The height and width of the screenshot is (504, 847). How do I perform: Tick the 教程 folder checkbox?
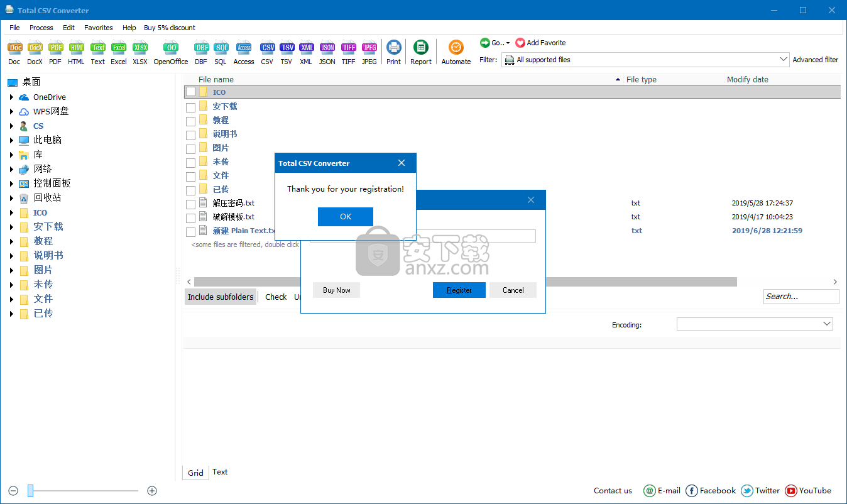coord(190,121)
